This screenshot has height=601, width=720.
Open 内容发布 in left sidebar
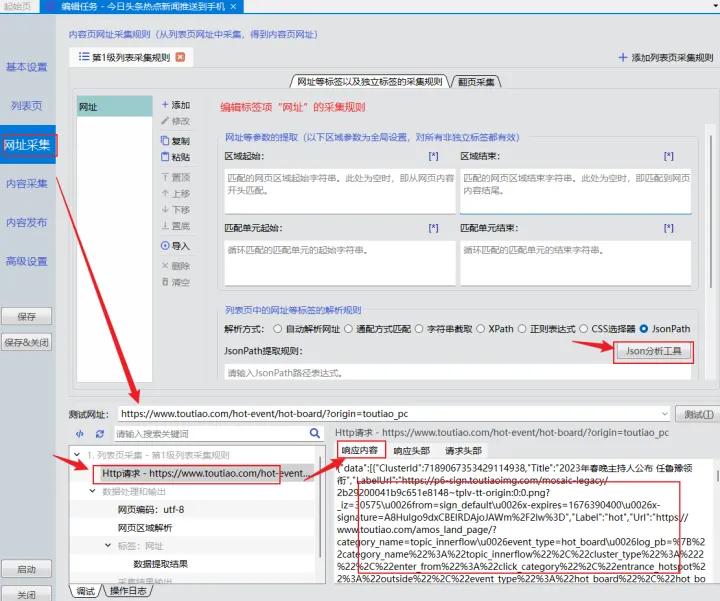[x=27, y=223]
